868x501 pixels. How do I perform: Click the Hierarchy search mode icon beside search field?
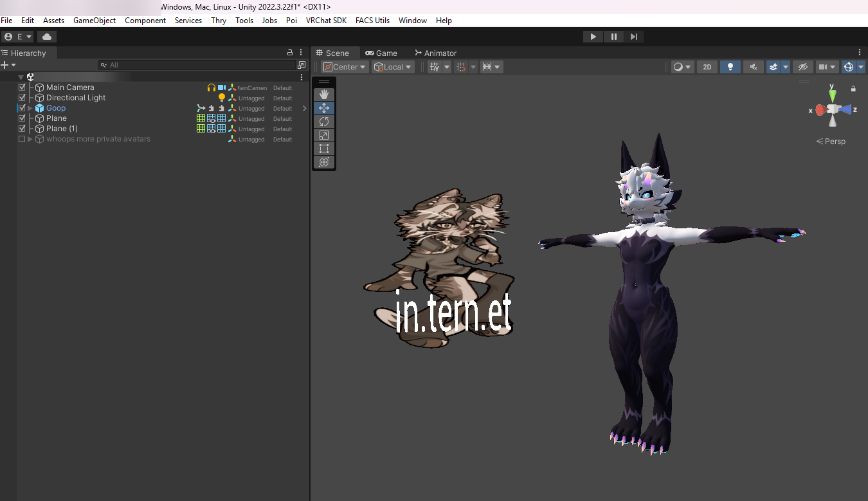tap(302, 65)
